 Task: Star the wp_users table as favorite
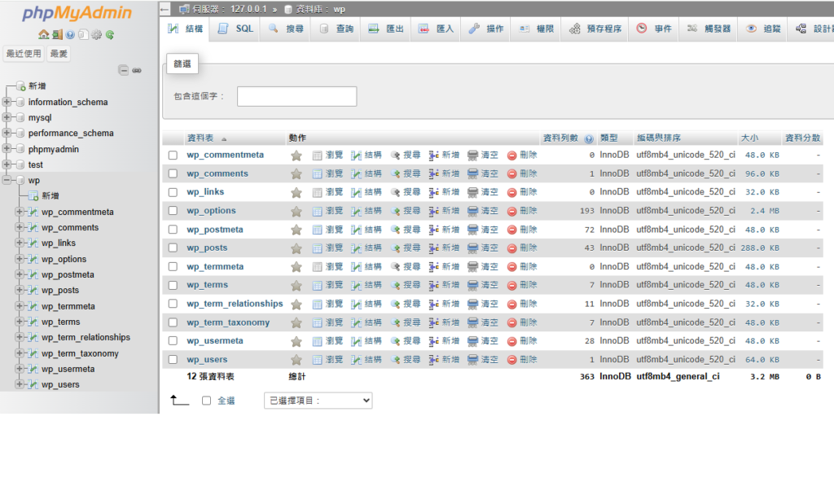pyautogui.click(x=296, y=360)
